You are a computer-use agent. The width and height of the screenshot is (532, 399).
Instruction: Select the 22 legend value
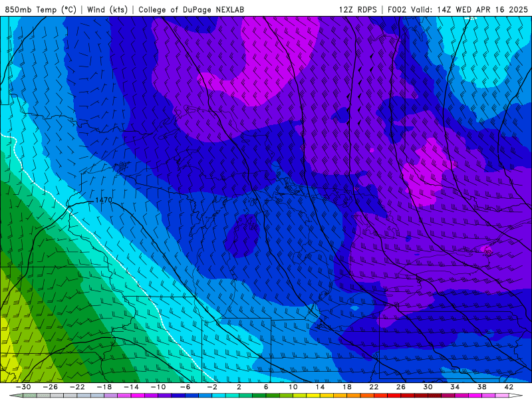pos(374,387)
